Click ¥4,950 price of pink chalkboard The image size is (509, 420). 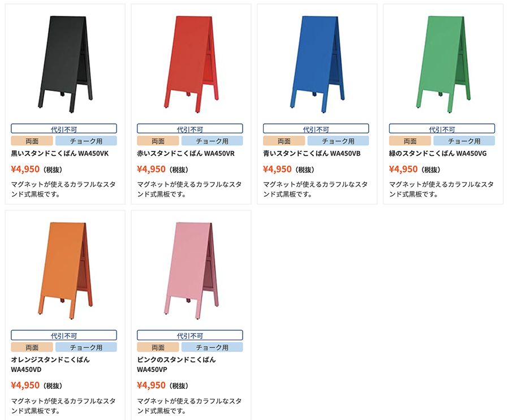(x=151, y=386)
